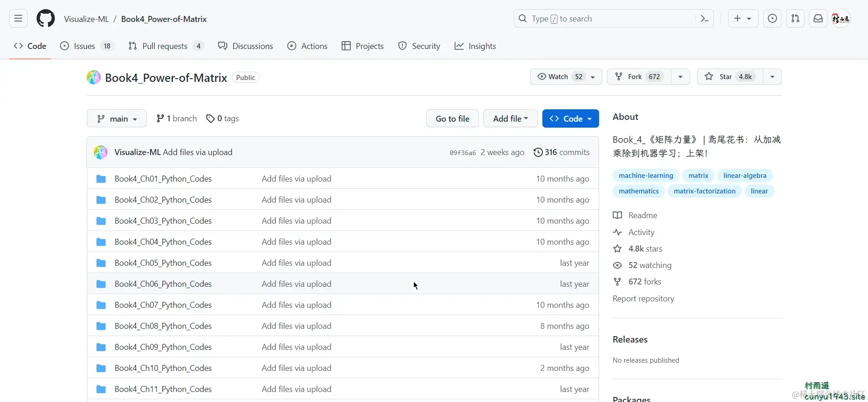Click the linear-algebra topic tag
The image size is (868, 402).
745,176
